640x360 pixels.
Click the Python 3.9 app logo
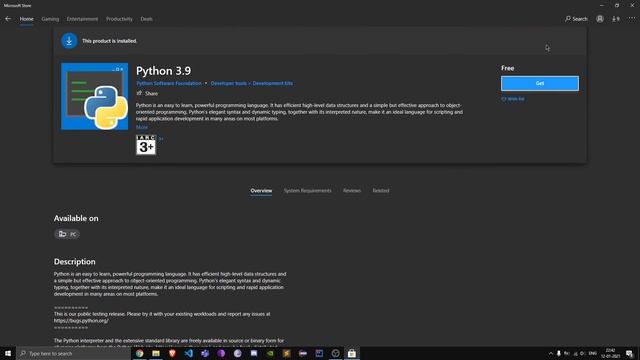pos(95,96)
